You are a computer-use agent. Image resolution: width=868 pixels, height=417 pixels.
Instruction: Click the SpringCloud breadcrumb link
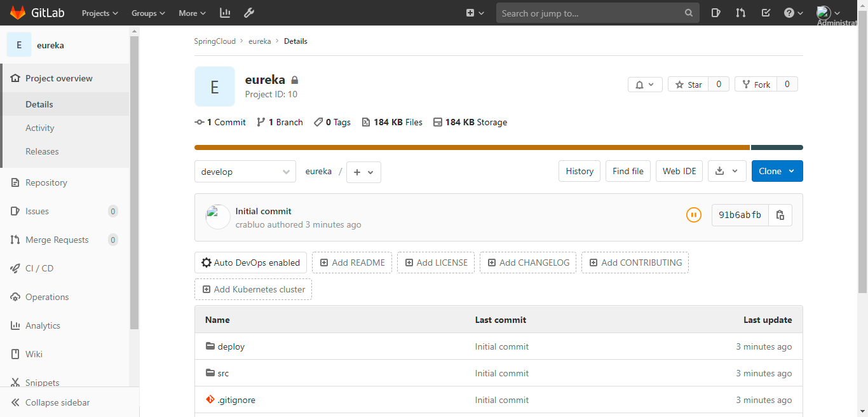pos(215,41)
